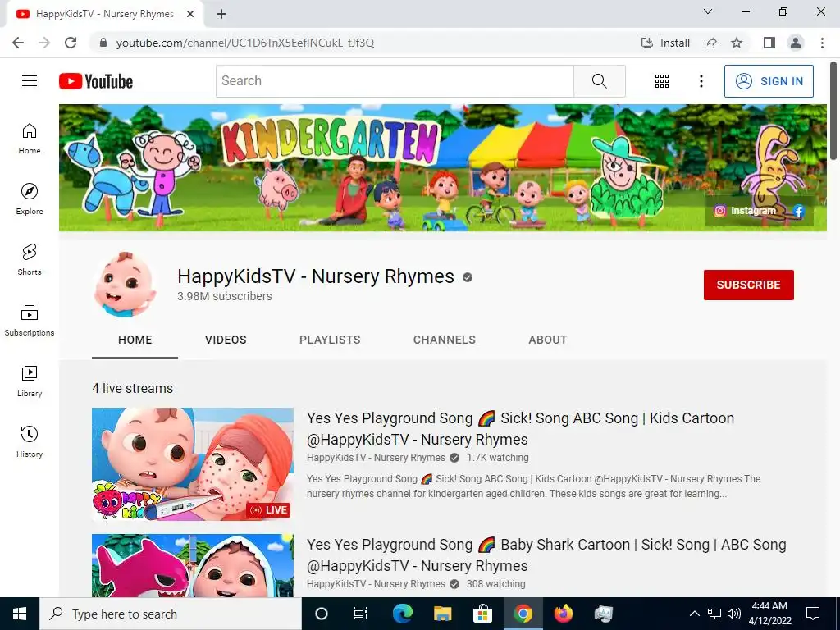840x630 pixels.
Task: Click channel name under the 1.7K watching video
Action: coord(376,458)
